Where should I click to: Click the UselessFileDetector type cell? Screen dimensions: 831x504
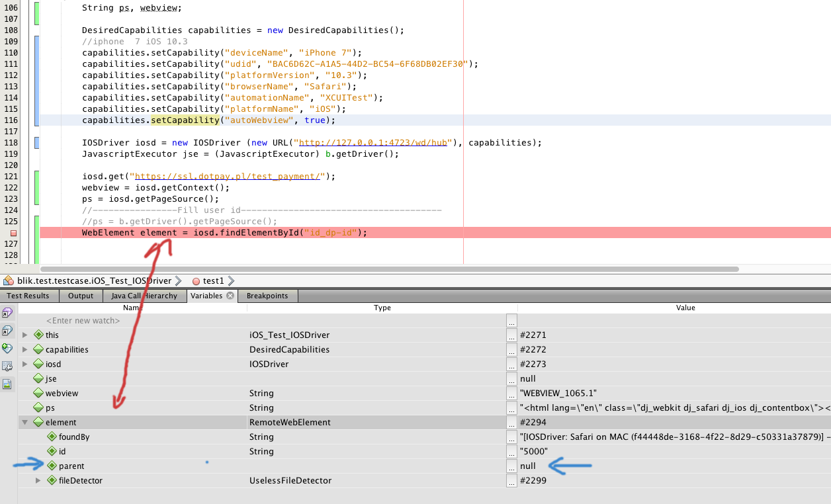tap(290, 480)
